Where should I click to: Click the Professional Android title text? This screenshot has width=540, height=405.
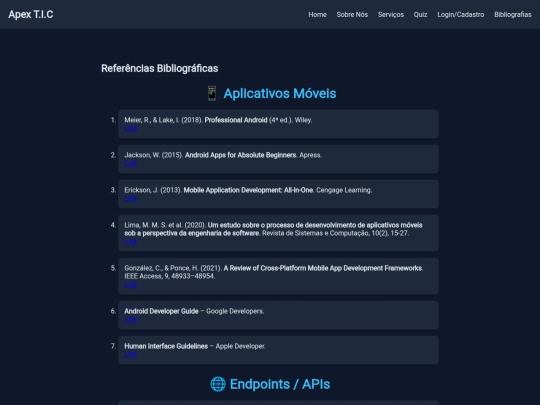(x=236, y=120)
